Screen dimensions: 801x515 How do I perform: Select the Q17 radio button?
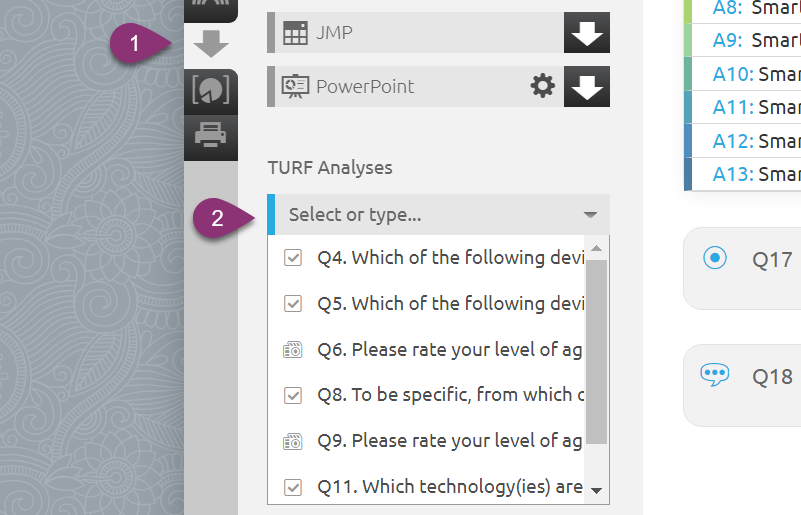coord(715,258)
